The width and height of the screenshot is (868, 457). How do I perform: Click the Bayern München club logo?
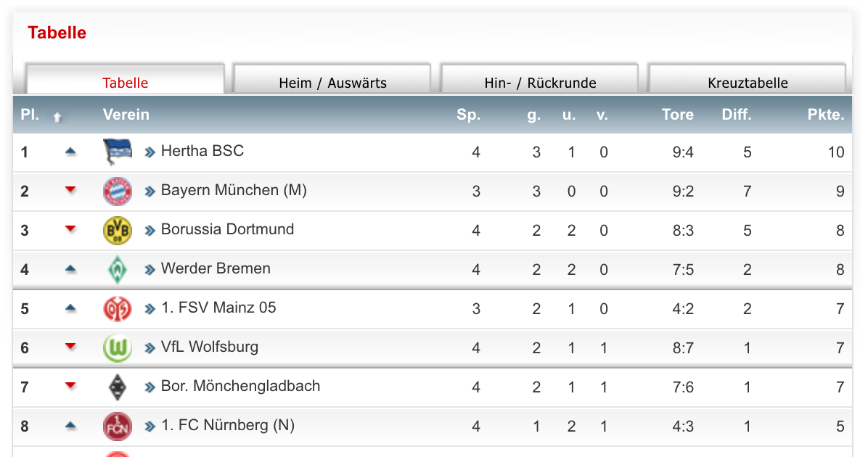117,191
